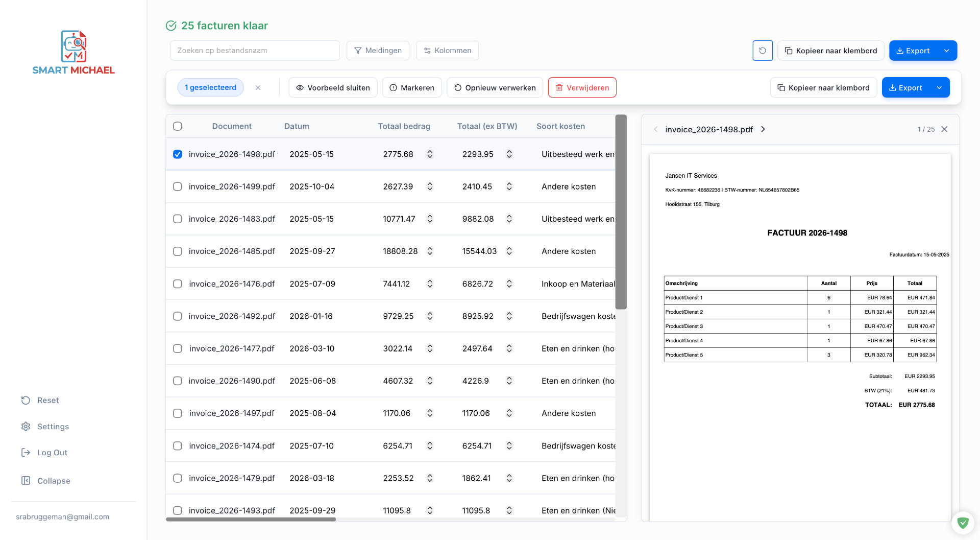Click the top Export button
This screenshot has height=540, width=980.
[x=913, y=51]
